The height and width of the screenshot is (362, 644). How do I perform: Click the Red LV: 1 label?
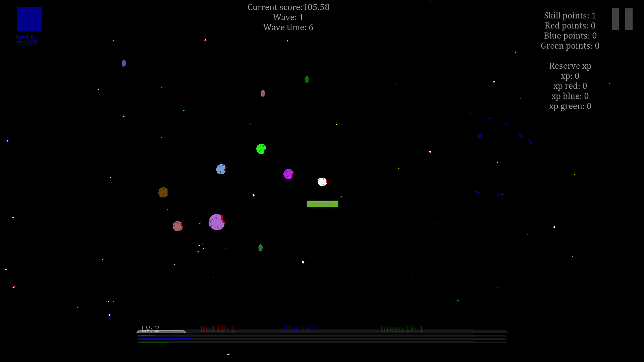(217, 329)
